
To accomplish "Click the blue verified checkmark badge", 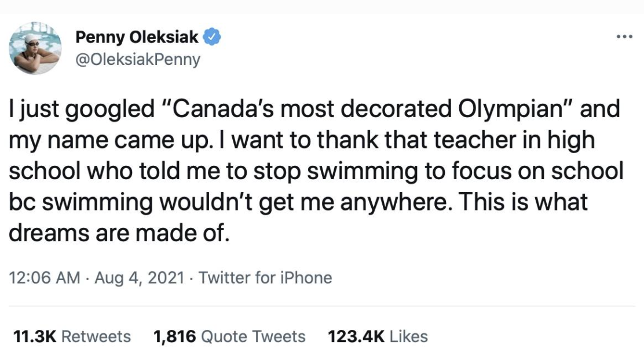I will tap(212, 38).
